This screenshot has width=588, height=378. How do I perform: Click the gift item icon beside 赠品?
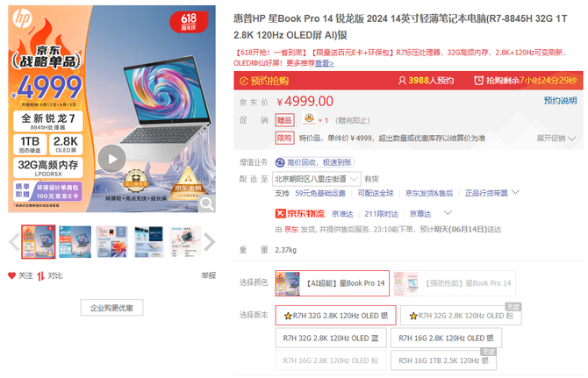tap(309, 118)
